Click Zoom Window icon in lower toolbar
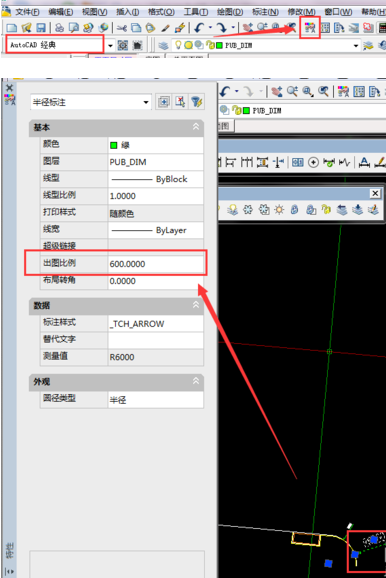The width and height of the screenshot is (386, 578). (307, 91)
